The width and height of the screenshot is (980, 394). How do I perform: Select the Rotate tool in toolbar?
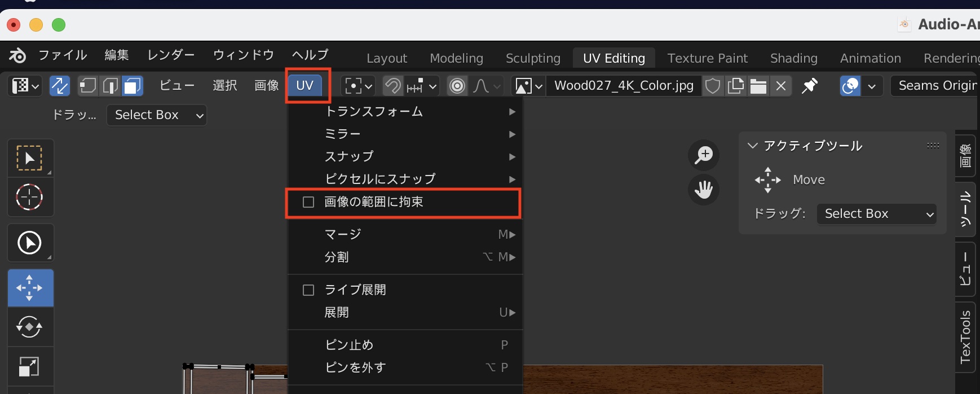(x=30, y=327)
